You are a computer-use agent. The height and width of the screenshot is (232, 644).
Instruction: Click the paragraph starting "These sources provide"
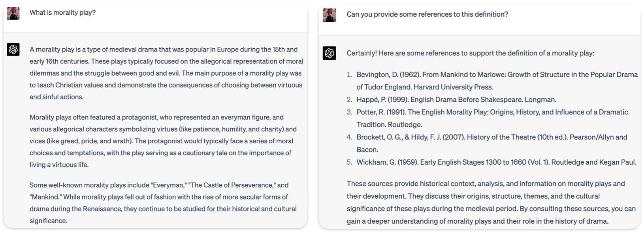(x=491, y=202)
